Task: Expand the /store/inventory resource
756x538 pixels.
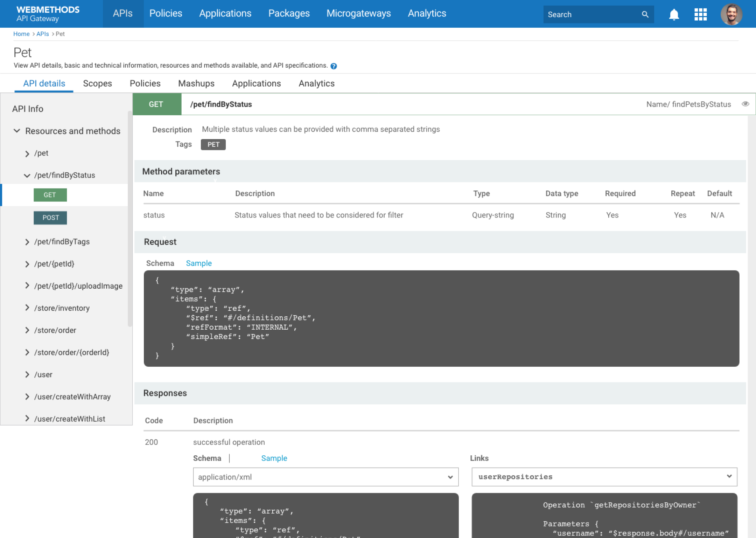Action: pyautogui.click(x=27, y=308)
